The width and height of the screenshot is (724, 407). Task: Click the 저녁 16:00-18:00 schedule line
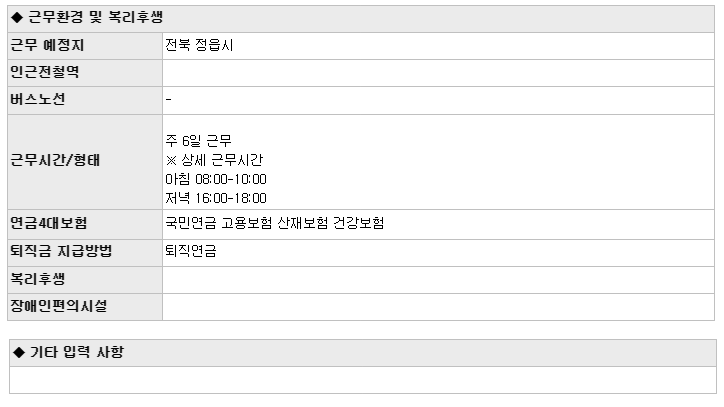pos(216,198)
